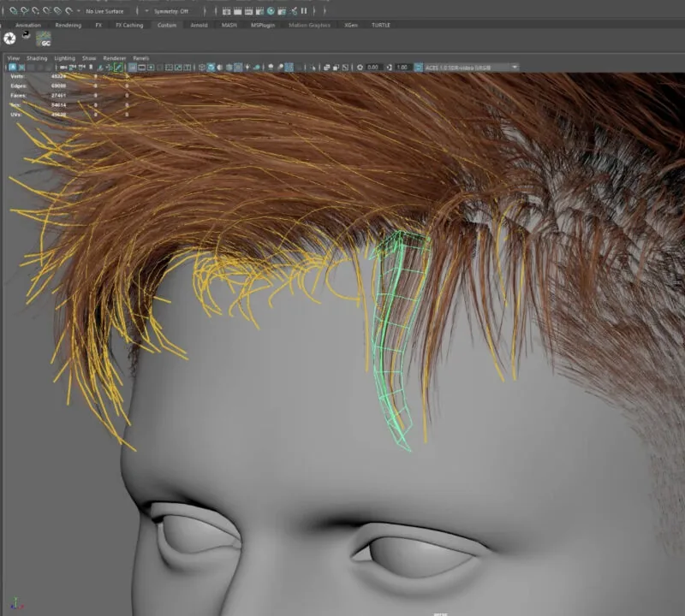Click the axis gizmo in viewport corner
The width and height of the screenshot is (685, 616).
click(x=15, y=604)
